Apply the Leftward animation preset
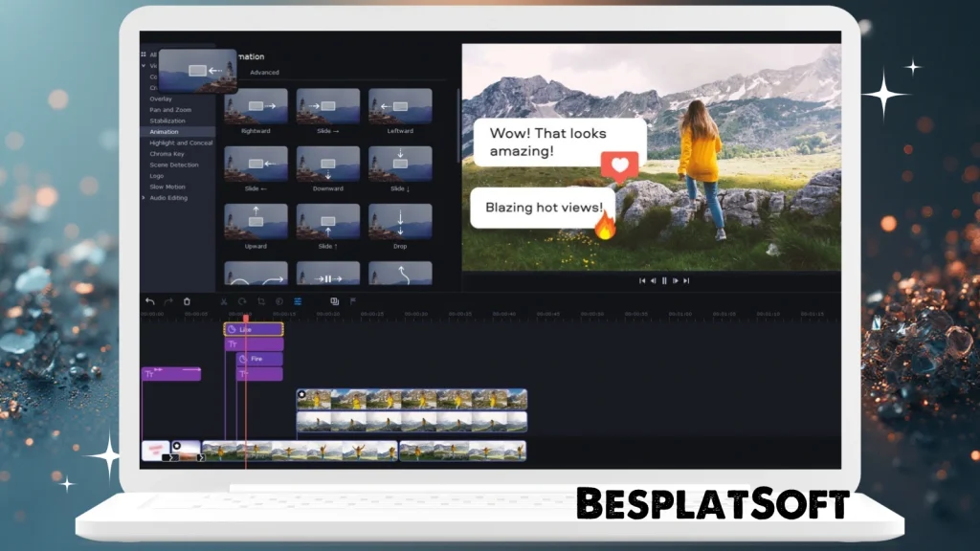Viewport: 980px width, 551px height. 401,105
